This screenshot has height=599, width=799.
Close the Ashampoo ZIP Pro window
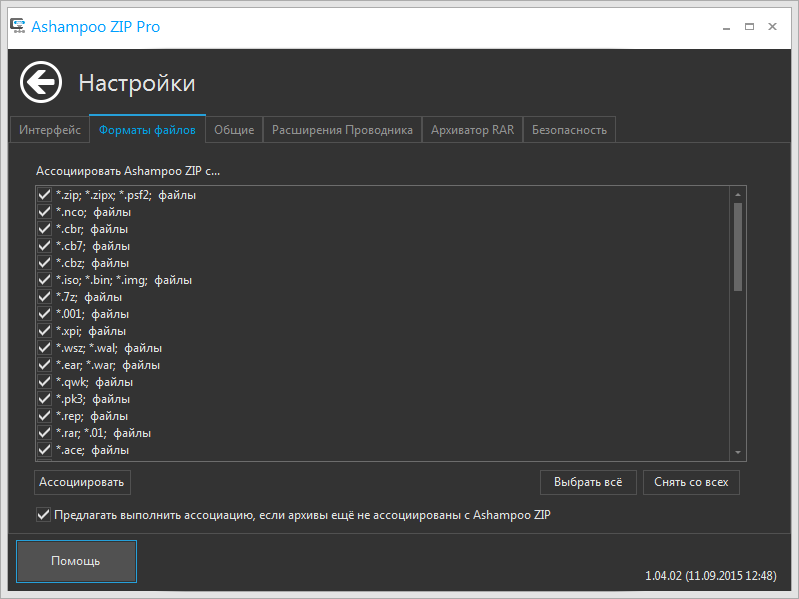point(773,26)
